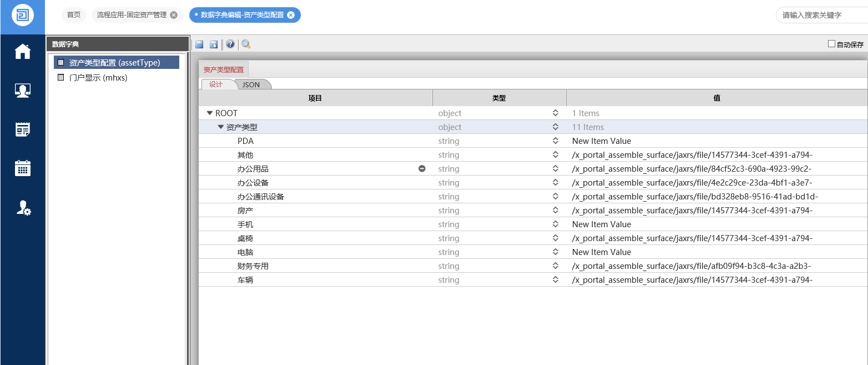Click the 办公通讯设备 file path value
The height and width of the screenshot is (365, 868).
click(x=695, y=196)
